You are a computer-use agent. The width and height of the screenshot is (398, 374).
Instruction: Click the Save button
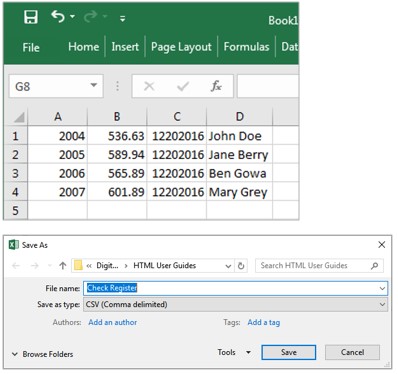(x=289, y=352)
